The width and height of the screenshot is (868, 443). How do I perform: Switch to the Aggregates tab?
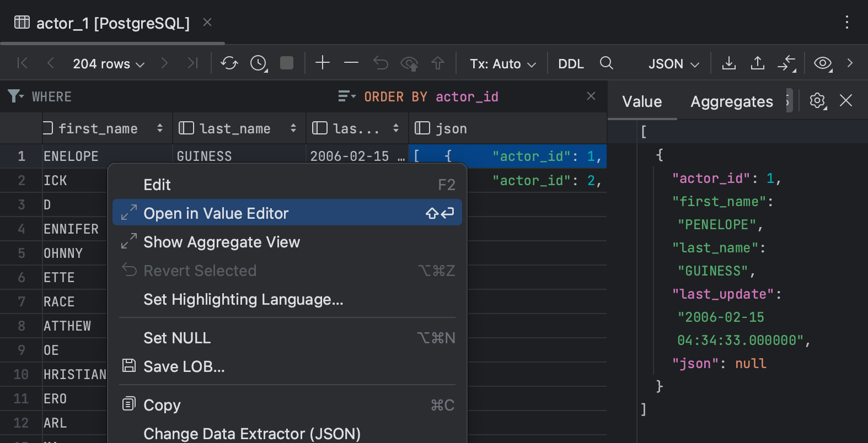coord(731,101)
